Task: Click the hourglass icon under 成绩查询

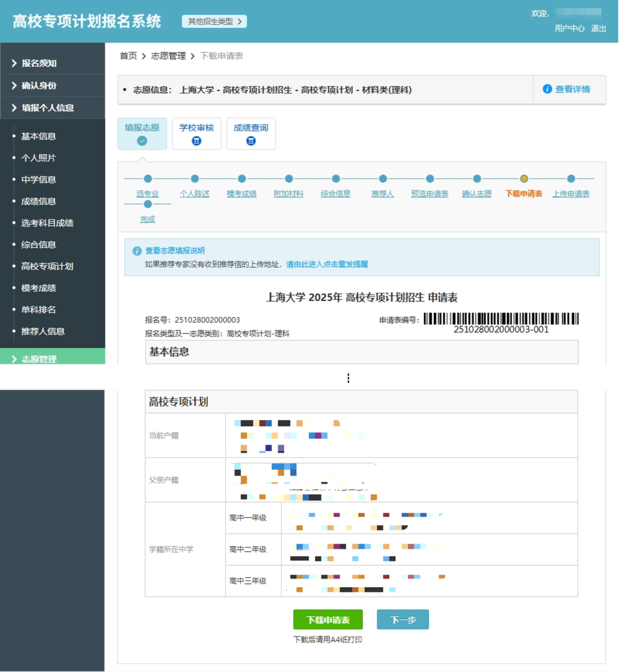Action: [250, 140]
